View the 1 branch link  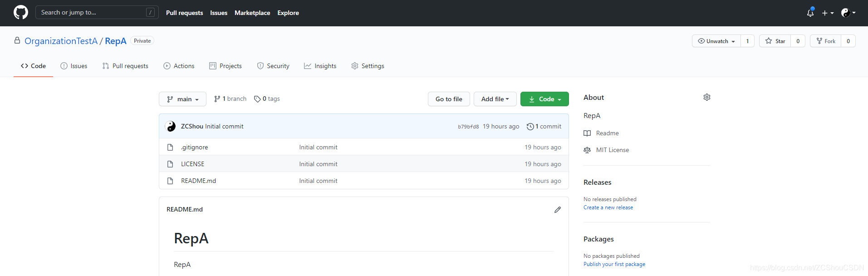[x=230, y=99]
